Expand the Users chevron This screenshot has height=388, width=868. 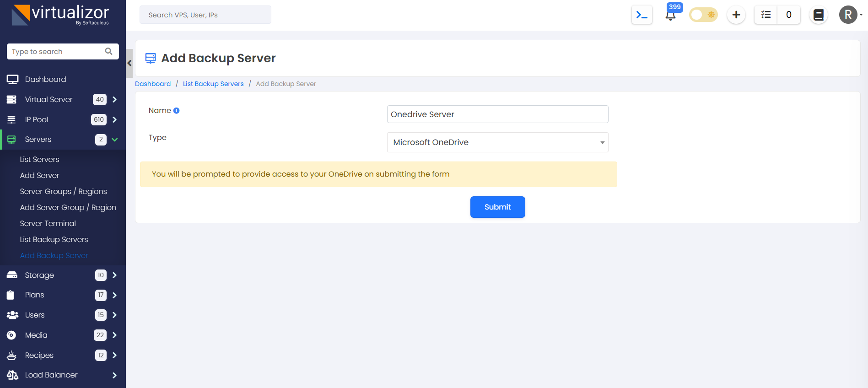[x=114, y=315]
